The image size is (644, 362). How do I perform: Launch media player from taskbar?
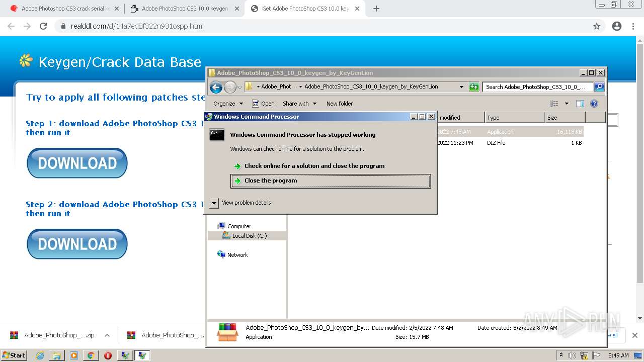tap(74, 355)
